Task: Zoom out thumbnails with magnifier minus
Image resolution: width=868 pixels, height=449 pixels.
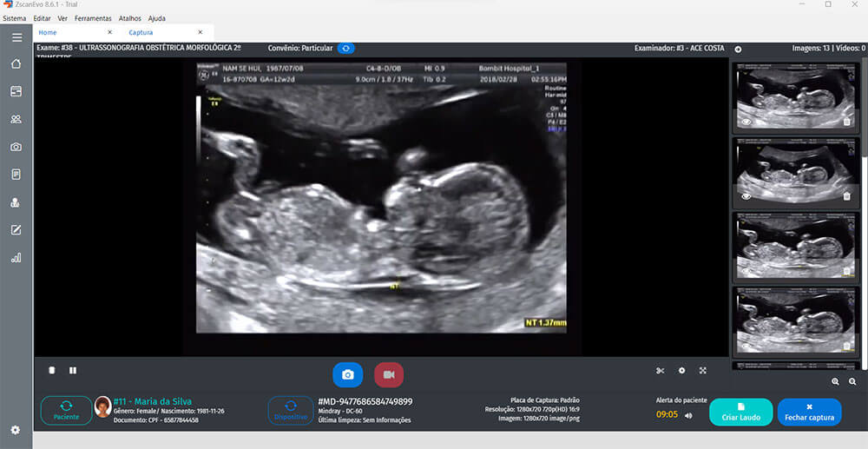Action: tap(852, 381)
